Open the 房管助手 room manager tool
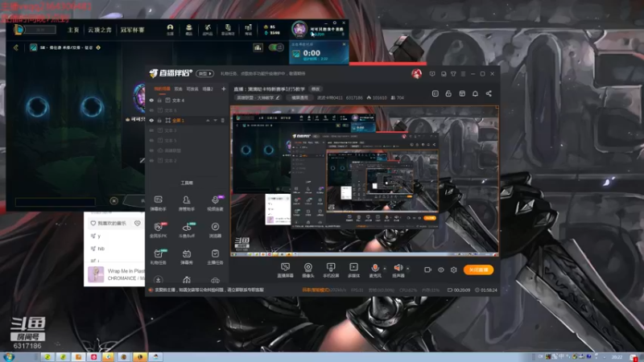 (x=187, y=204)
